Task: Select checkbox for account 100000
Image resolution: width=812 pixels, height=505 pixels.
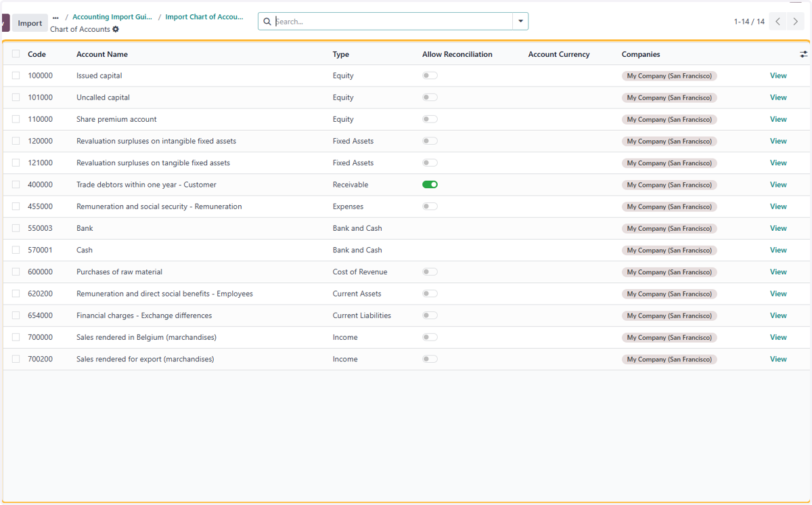Action: click(x=16, y=76)
